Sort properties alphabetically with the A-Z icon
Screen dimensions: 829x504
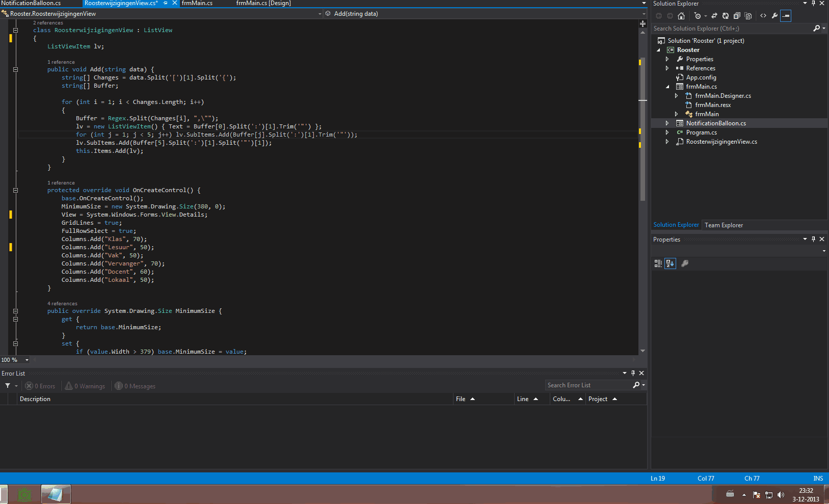[670, 263]
